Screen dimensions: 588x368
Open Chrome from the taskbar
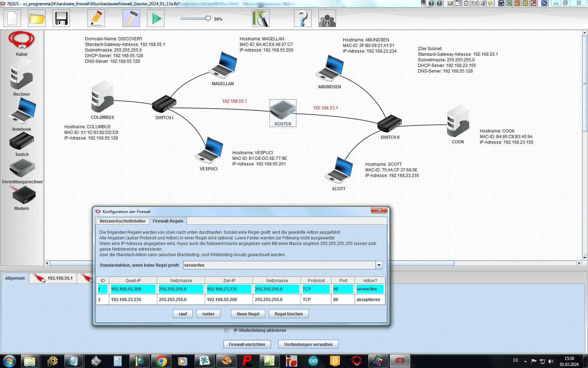[161, 361]
